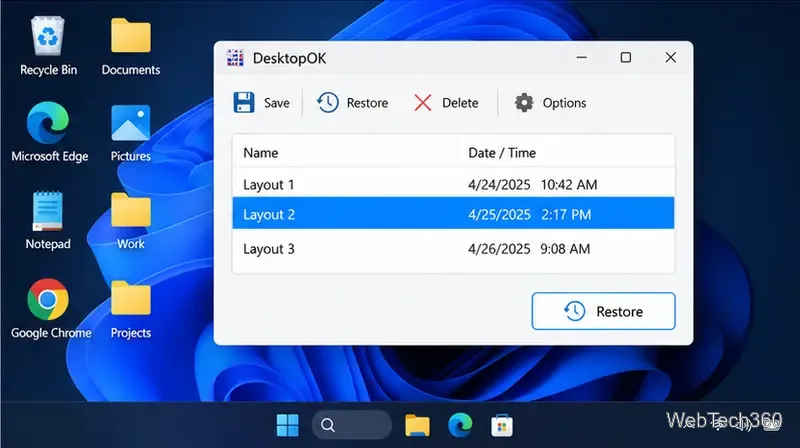The image size is (800, 448).
Task: Select the Projects folder on desktop
Action: click(131, 298)
